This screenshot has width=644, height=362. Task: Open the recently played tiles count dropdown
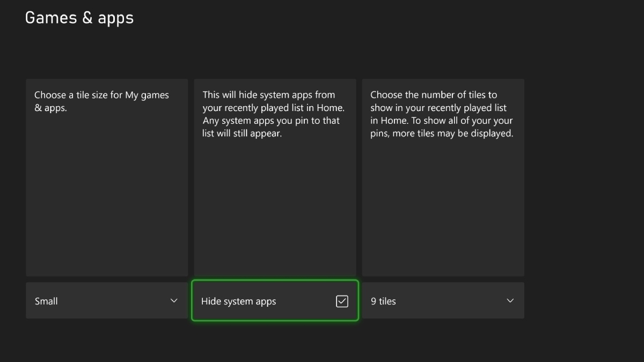(x=443, y=301)
